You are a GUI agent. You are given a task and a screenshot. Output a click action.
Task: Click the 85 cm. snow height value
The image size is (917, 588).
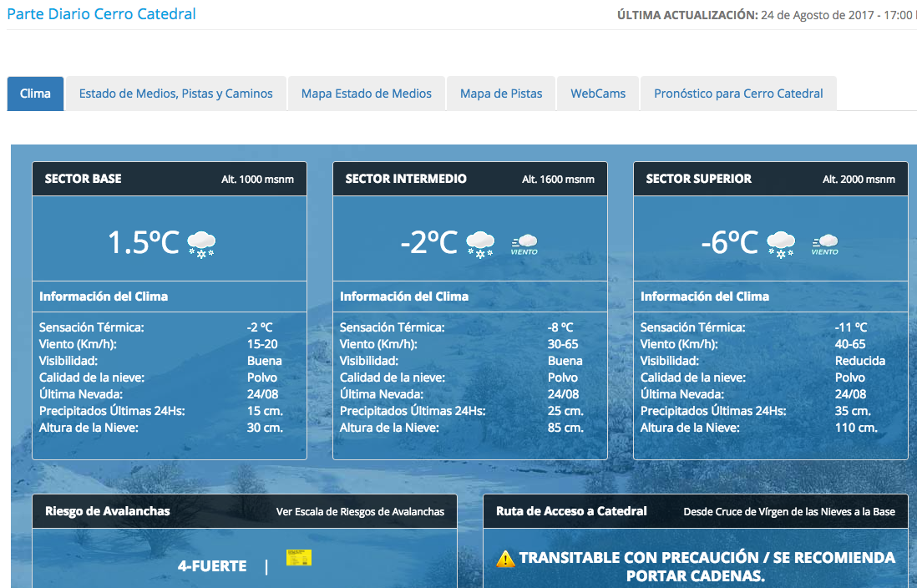point(565,428)
